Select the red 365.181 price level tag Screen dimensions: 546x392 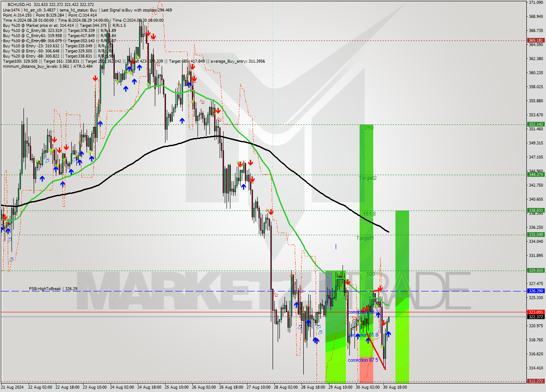[536, 40]
